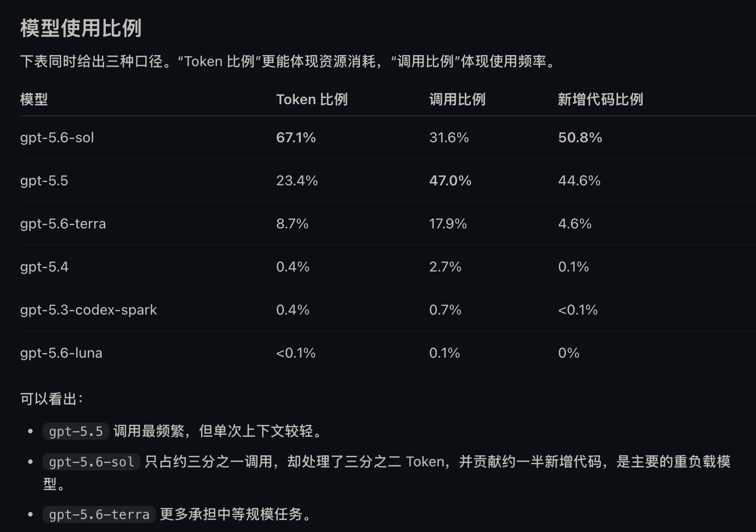Click the bold 47.0% call ratio value

point(450,181)
